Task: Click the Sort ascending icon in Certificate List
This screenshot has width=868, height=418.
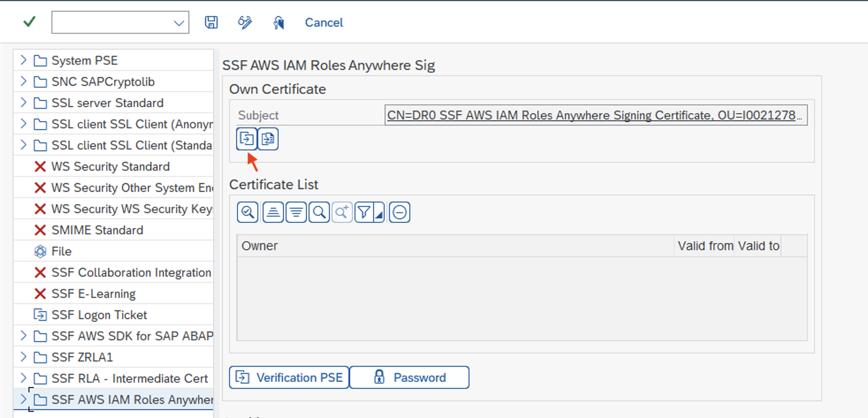Action: [x=273, y=212]
